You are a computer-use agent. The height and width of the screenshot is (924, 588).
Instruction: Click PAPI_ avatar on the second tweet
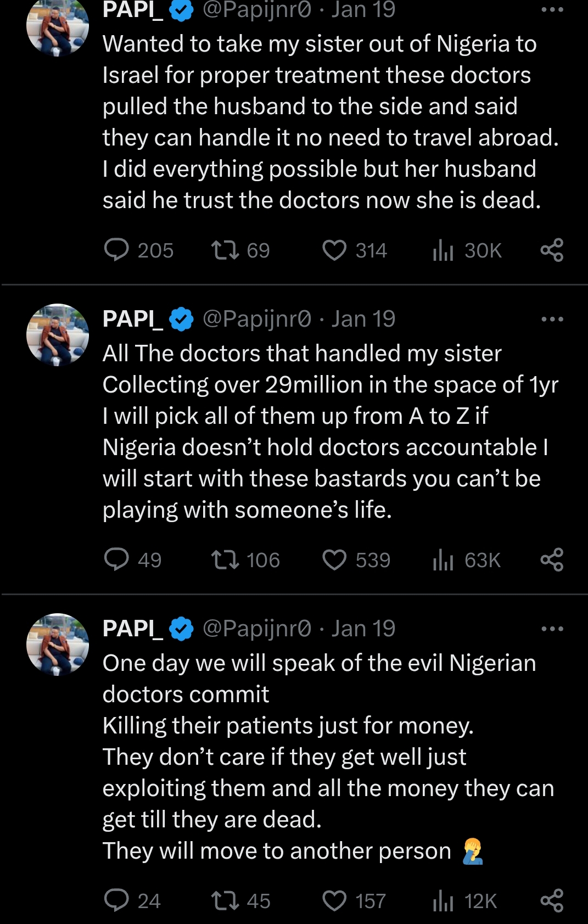tap(58, 335)
